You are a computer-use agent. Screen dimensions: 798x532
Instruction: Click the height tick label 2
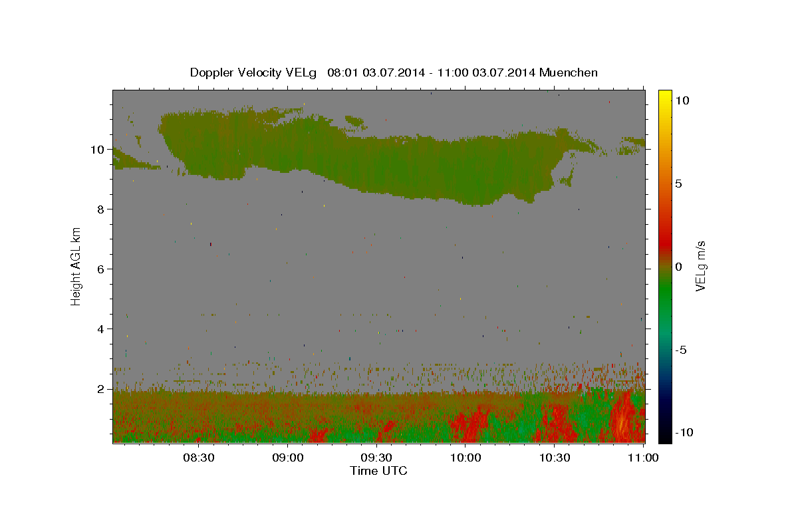point(100,388)
